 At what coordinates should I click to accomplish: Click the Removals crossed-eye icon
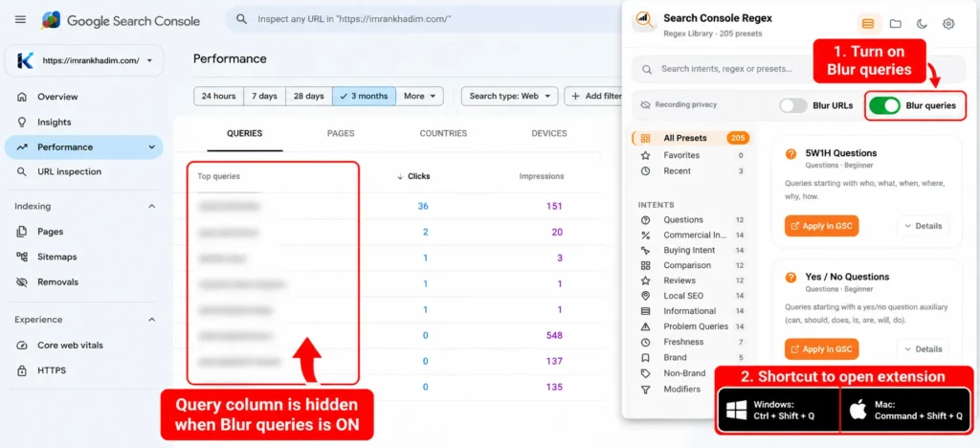(x=22, y=282)
